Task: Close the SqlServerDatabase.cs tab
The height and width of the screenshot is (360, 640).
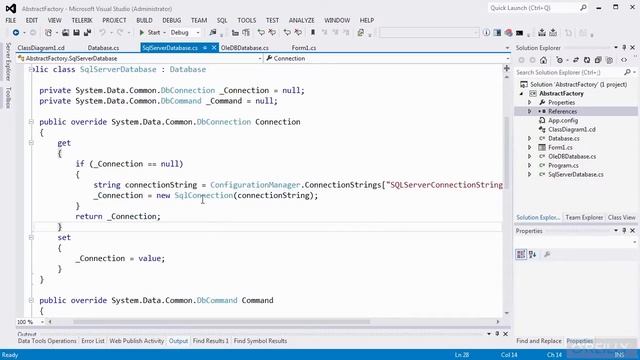Action: [214, 48]
